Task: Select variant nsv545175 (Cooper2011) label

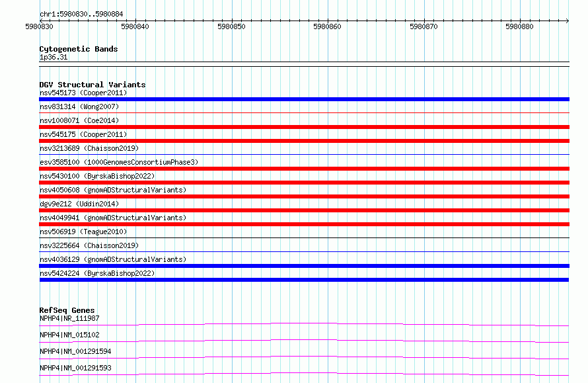Action: click(83, 134)
